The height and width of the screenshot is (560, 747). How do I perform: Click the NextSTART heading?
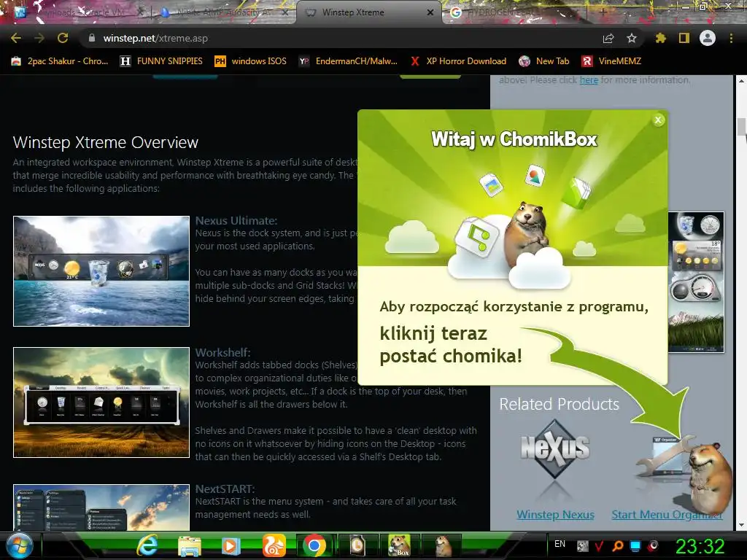[225, 489]
